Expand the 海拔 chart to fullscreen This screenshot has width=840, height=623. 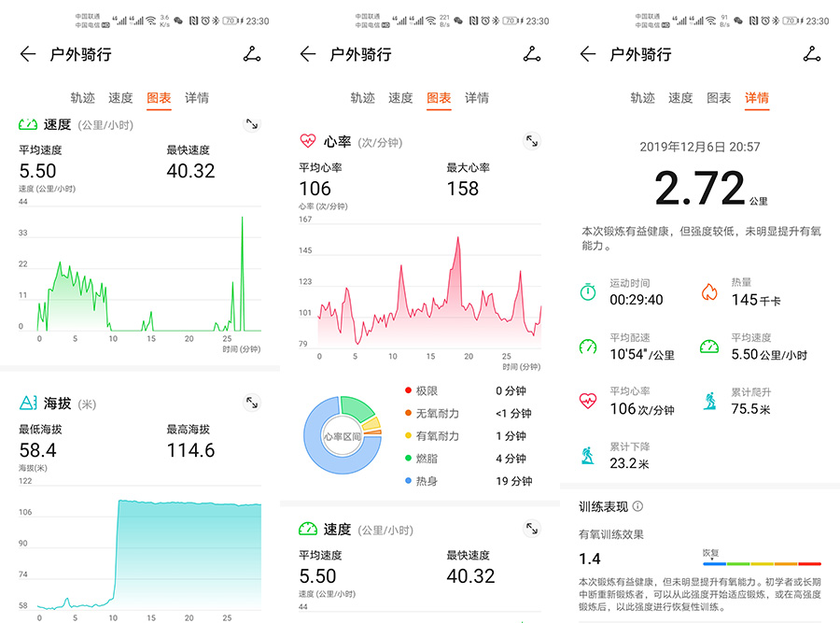pos(252,402)
